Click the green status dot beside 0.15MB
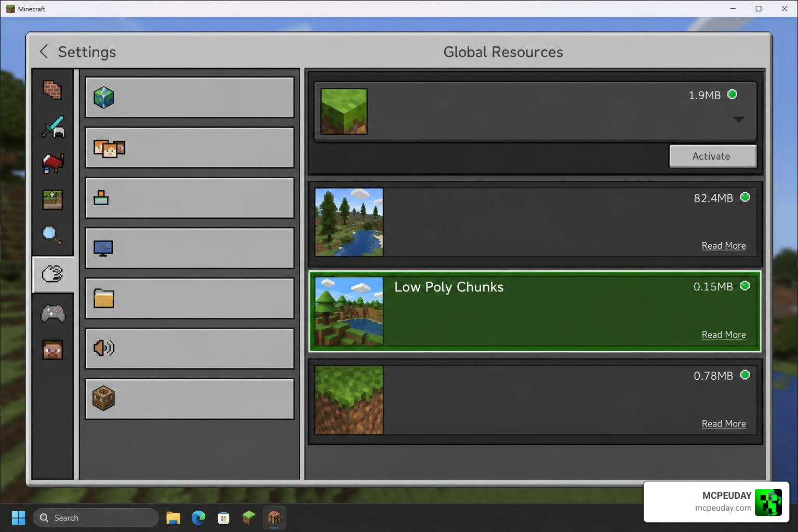 point(745,286)
